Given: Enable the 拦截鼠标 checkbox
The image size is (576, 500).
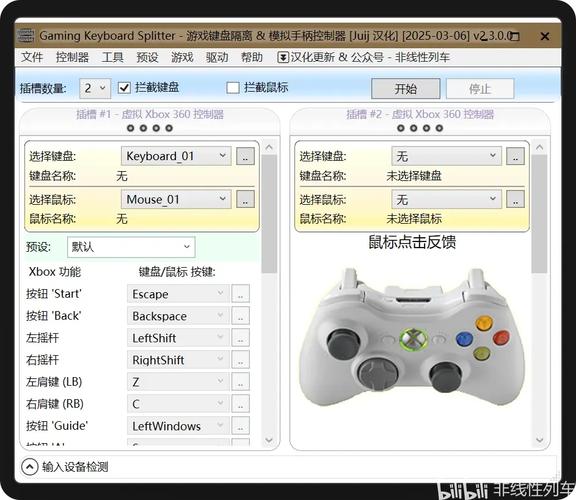Looking at the screenshot, I should (x=233, y=88).
